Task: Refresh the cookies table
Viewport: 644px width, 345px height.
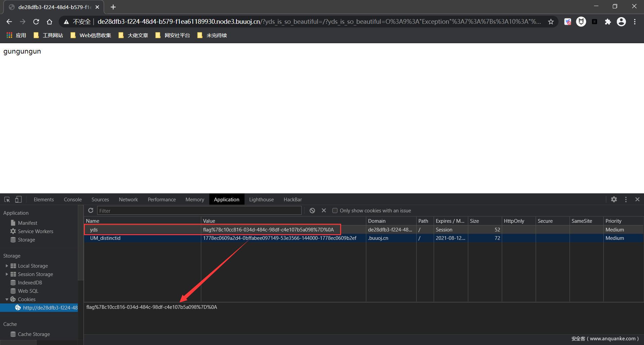Action: pos(91,211)
